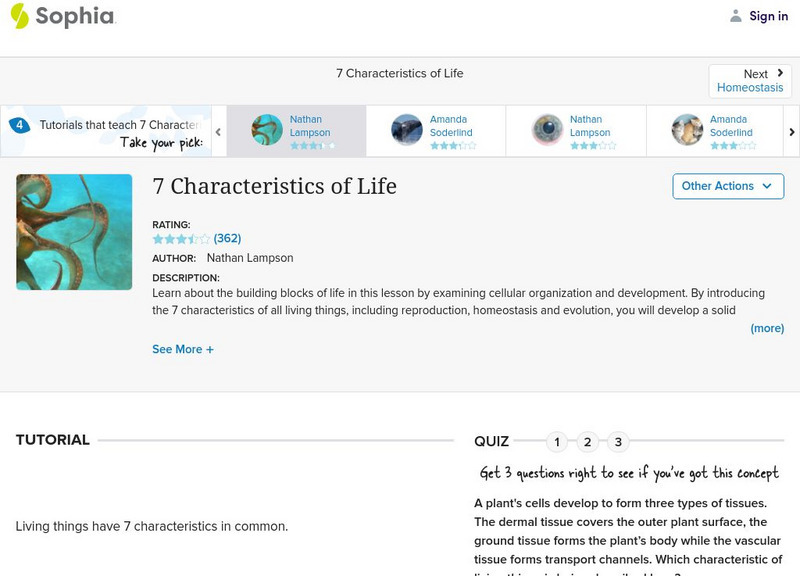Select quiz step circle 2
Image resolution: width=800 pixels, height=576 pixels.
click(x=588, y=440)
